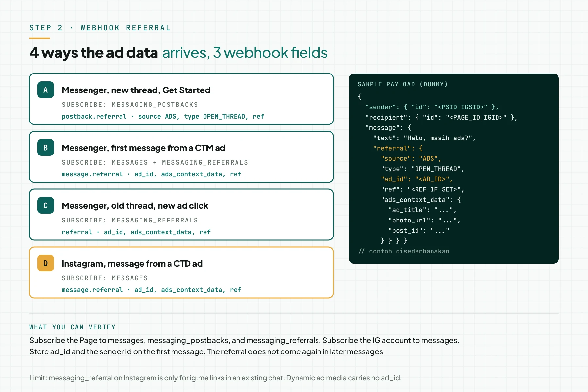Click the highlighted "referral": { line
Viewport: 588px width, 392px height.
point(398,148)
